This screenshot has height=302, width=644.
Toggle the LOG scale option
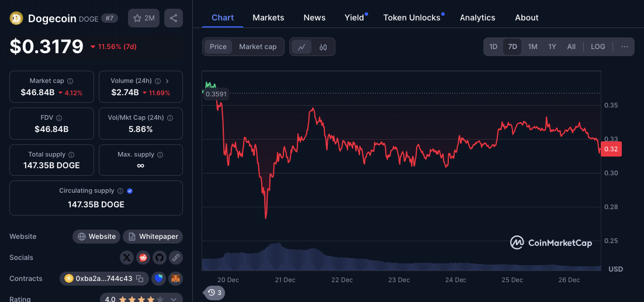pos(598,47)
